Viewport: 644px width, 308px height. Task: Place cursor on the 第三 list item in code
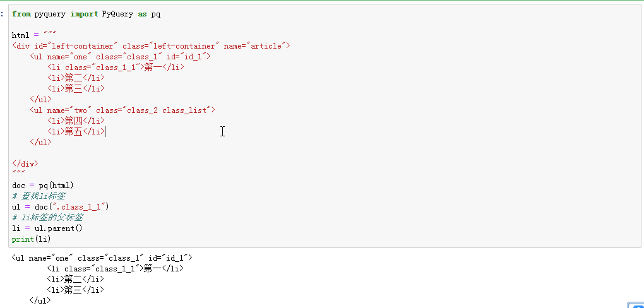click(75, 88)
